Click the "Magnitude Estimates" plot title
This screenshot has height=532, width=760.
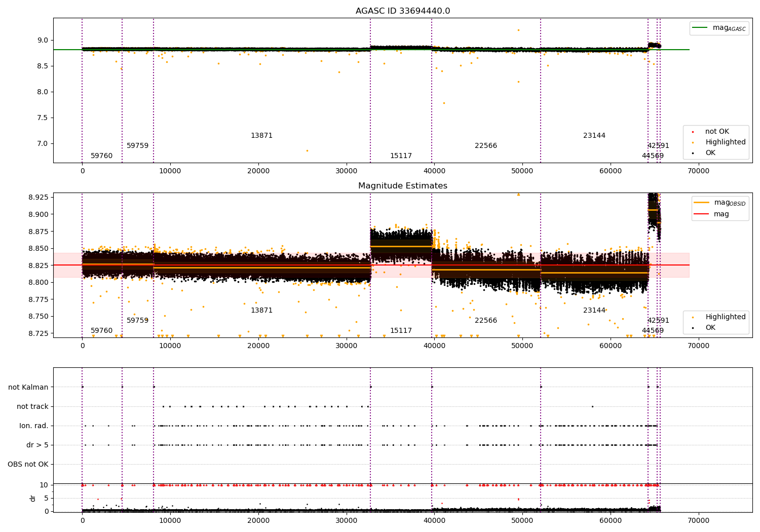[403, 186]
